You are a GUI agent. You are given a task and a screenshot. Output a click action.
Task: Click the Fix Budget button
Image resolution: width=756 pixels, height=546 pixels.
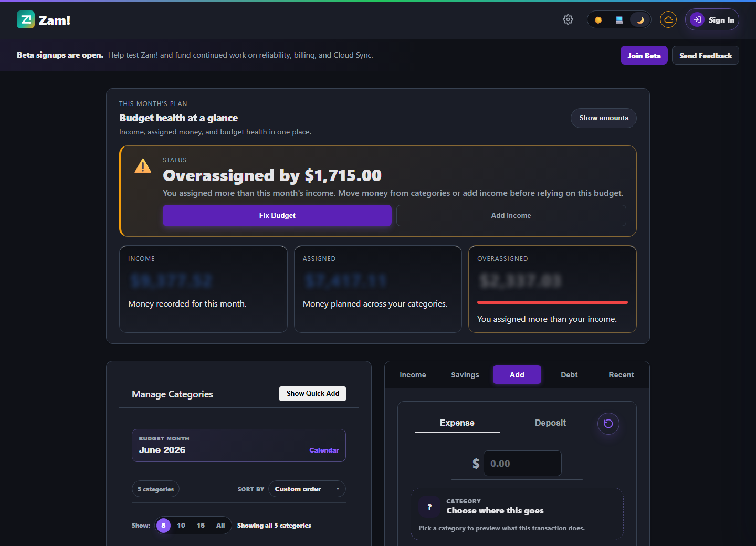point(277,216)
